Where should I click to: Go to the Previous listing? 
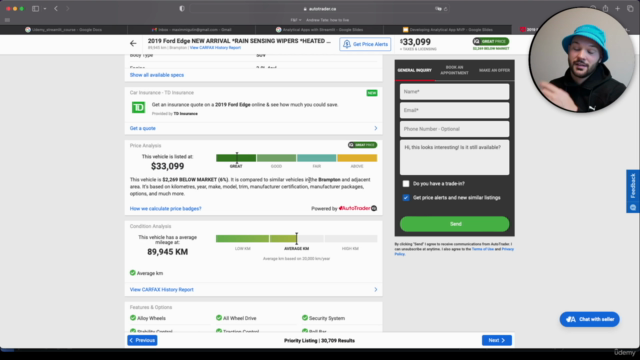click(x=142, y=340)
